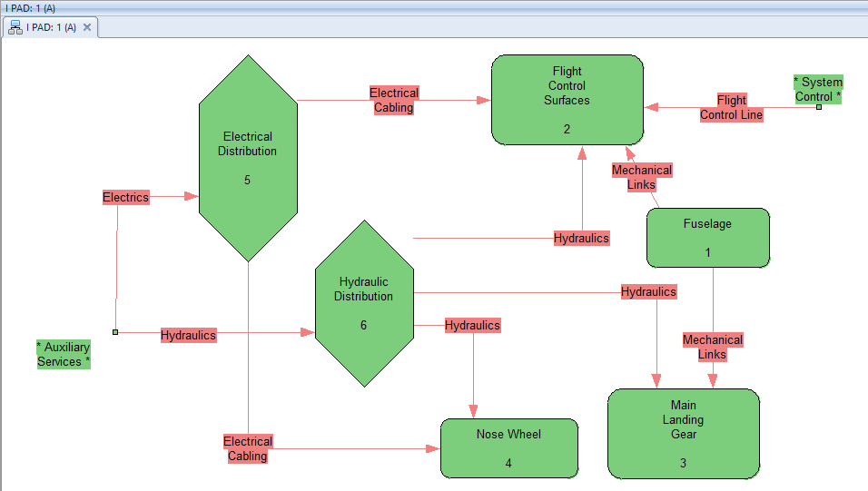Close the I PAD: 1 (A) tab
Screen dimensions: 868x491
pos(87,27)
